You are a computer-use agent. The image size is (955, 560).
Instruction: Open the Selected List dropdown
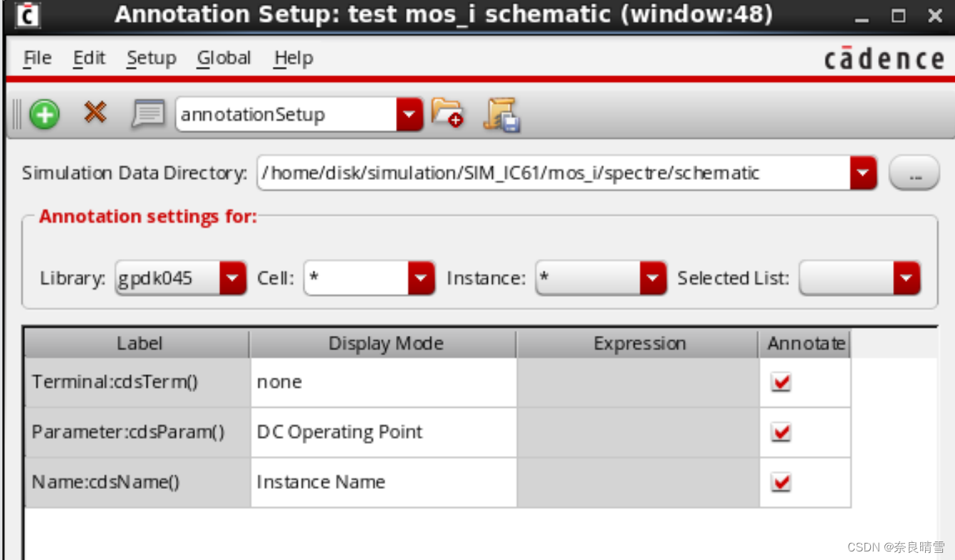(907, 278)
